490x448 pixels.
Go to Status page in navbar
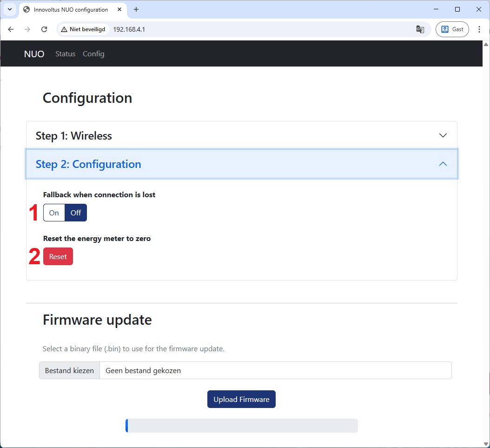(x=65, y=54)
